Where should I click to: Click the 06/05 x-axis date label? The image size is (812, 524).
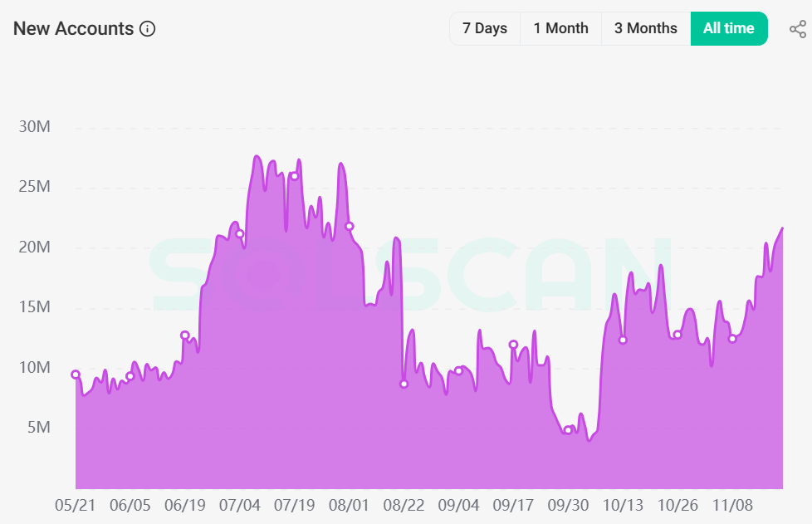130,506
